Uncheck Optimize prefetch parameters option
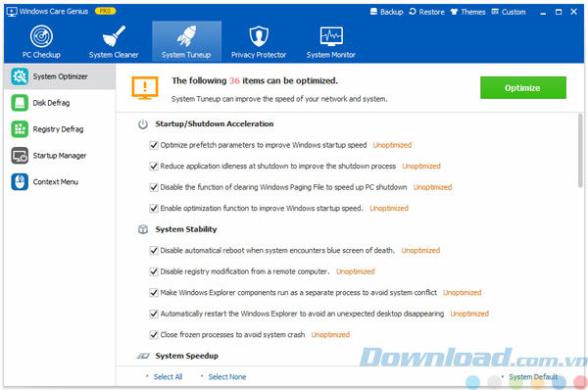The height and width of the screenshot is (390, 588). pyautogui.click(x=154, y=145)
